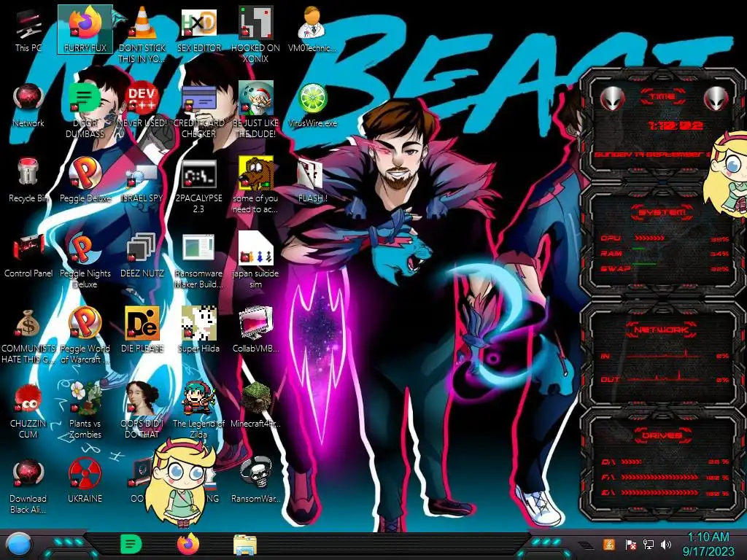Open the green chat app pinned to taskbar
Viewport: 747px width, 560px height.
point(131,544)
